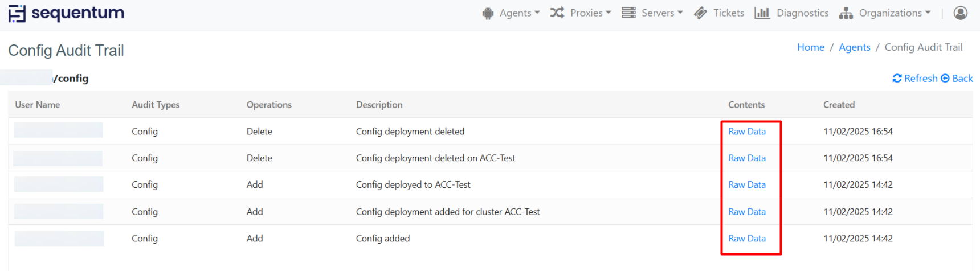Open the Agents breadcrumb link
Image resolution: width=980 pixels, height=271 pixels.
tap(854, 47)
